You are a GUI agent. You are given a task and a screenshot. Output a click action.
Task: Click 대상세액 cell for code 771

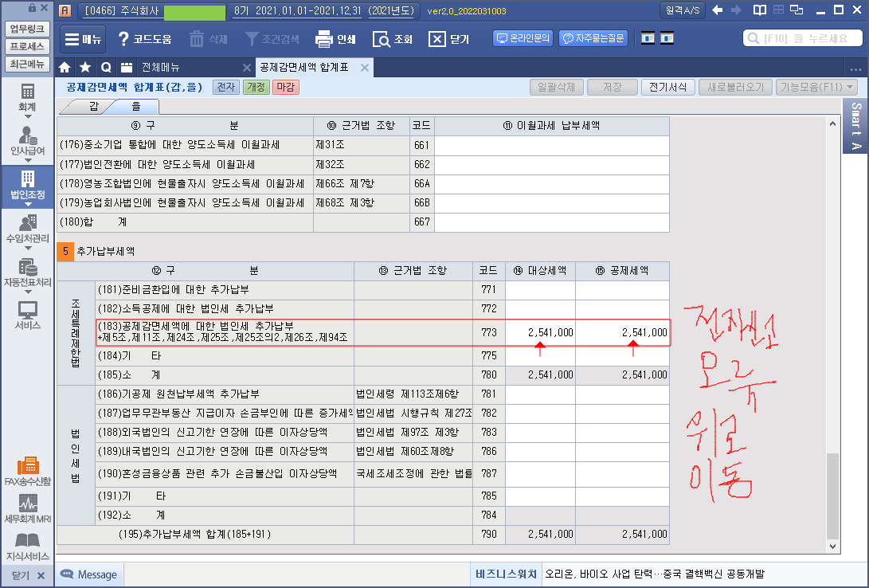pyautogui.click(x=540, y=289)
